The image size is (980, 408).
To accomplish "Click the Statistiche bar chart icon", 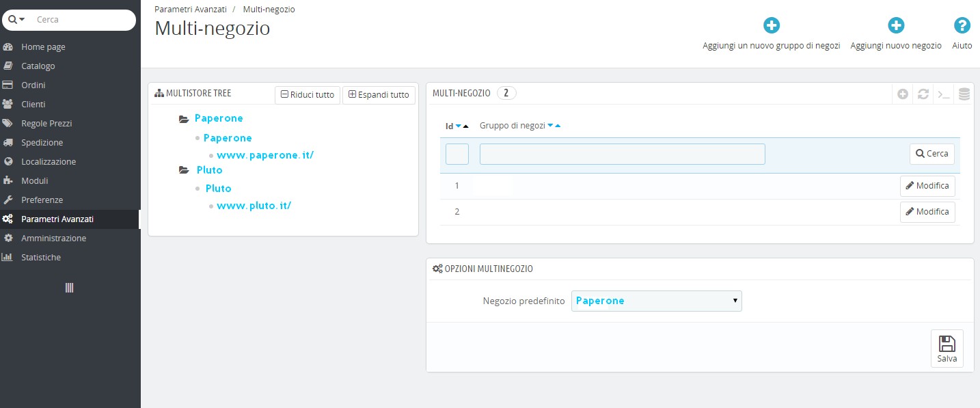I will (8, 258).
